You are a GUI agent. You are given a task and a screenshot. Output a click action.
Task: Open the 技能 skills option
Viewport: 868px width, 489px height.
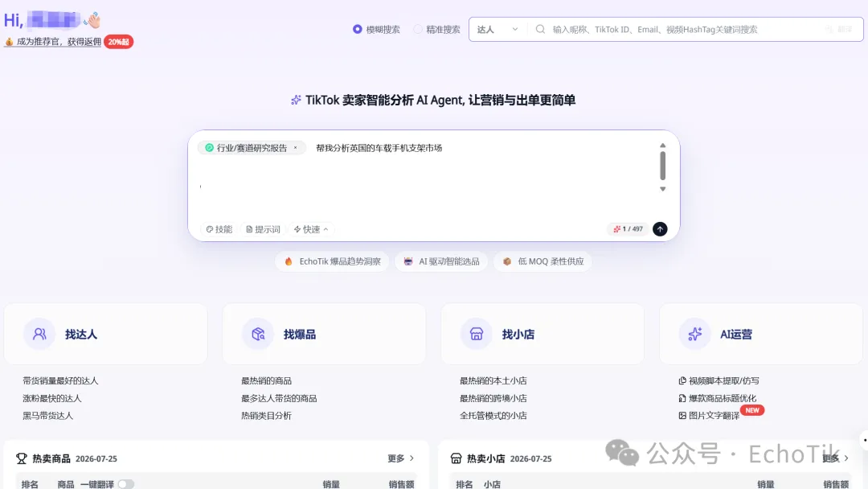(219, 229)
